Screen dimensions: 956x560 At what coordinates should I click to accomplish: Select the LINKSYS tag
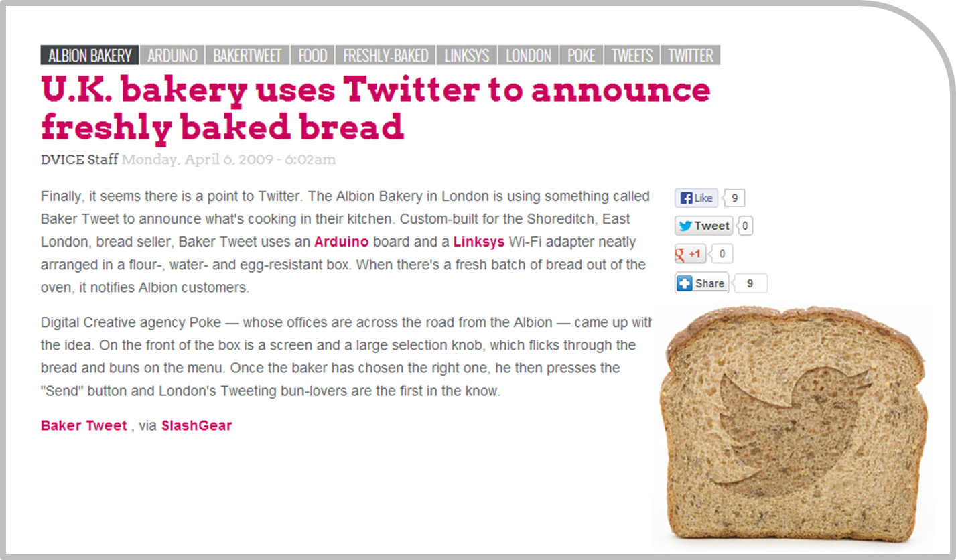(x=467, y=55)
